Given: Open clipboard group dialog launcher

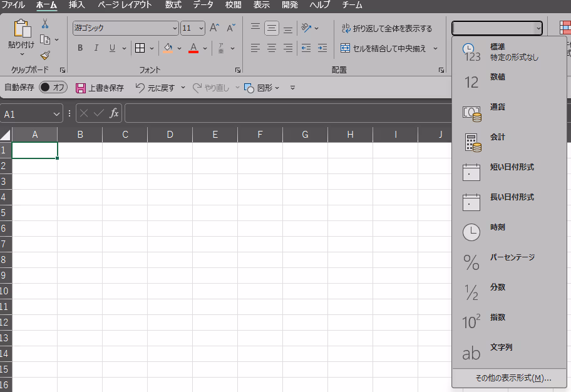Looking at the screenshot, I should 63,70.
